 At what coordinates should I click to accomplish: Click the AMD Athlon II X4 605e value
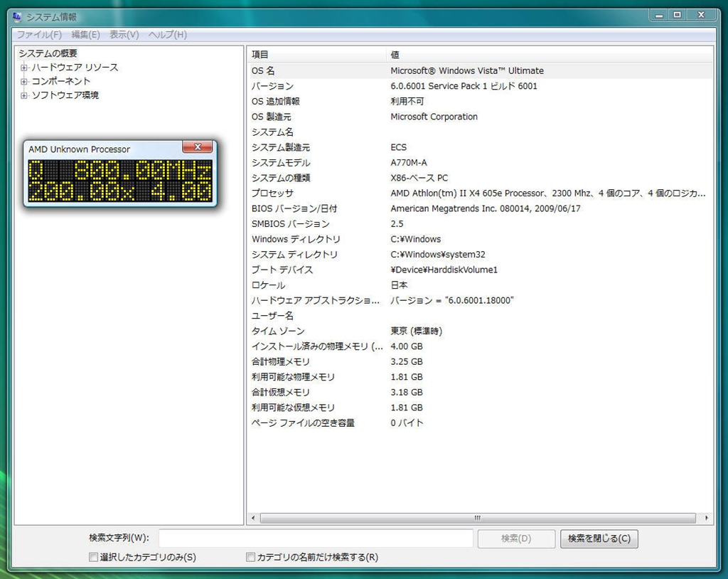pyautogui.click(x=548, y=193)
